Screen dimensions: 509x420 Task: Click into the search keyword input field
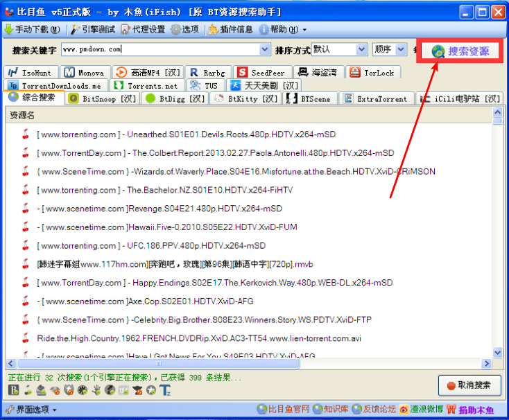(x=161, y=50)
